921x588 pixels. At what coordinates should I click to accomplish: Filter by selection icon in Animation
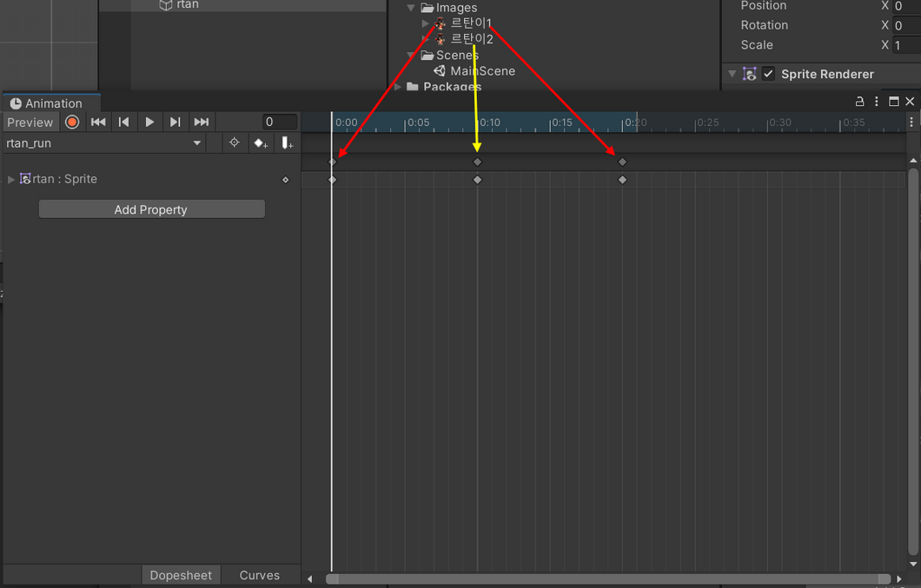coord(235,142)
